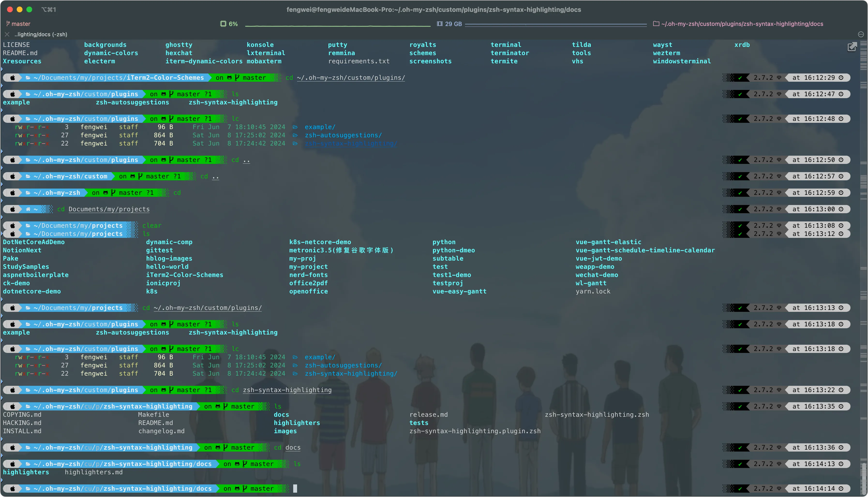Click the Apple logo on the last prompt line
Image resolution: width=868 pixels, height=497 pixels.
click(13, 489)
